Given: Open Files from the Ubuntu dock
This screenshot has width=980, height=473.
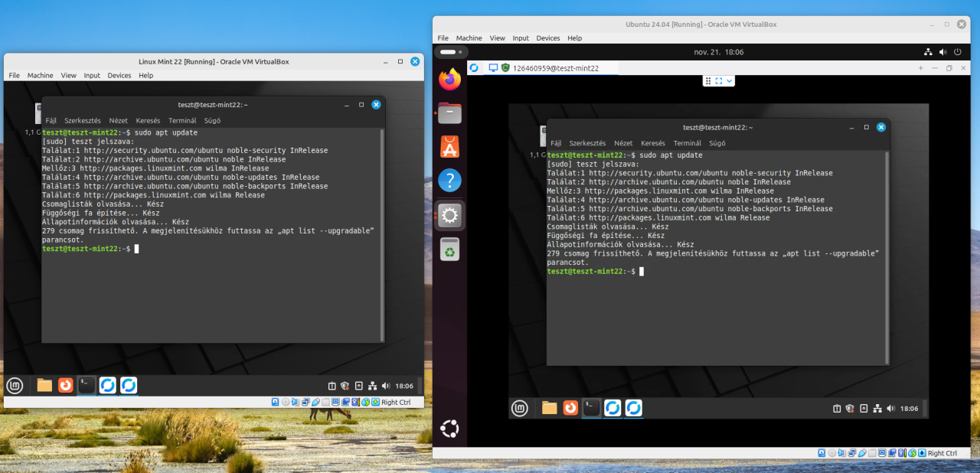Looking at the screenshot, I should 449,113.
